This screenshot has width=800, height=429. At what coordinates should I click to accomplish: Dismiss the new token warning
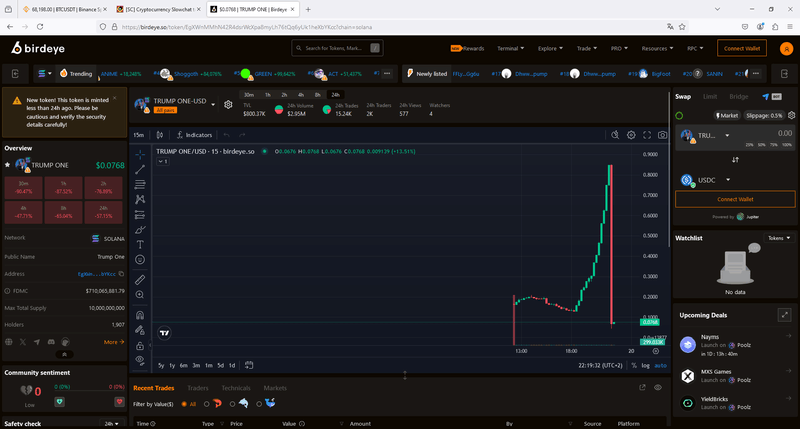114,98
